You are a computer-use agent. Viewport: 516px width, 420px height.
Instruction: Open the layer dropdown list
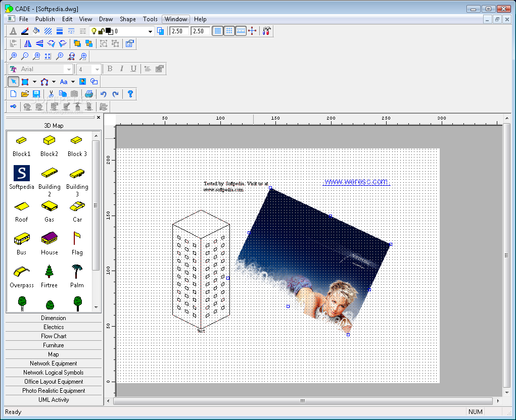click(150, 31)
